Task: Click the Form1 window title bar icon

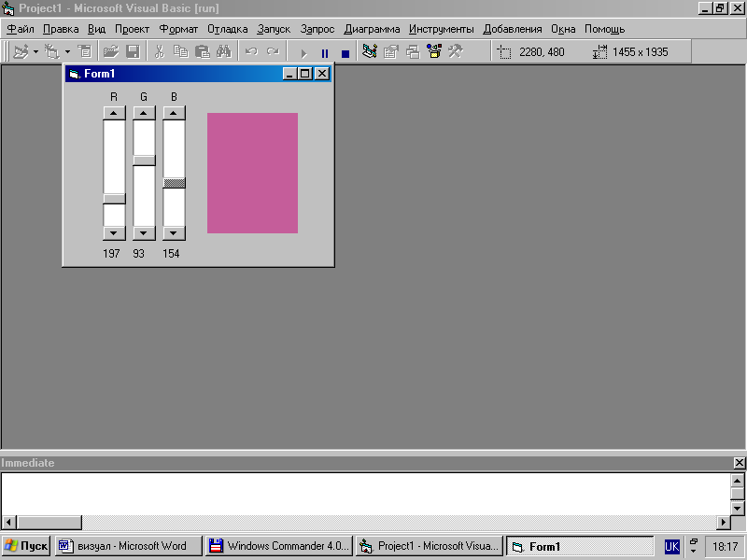Action: 75,74
